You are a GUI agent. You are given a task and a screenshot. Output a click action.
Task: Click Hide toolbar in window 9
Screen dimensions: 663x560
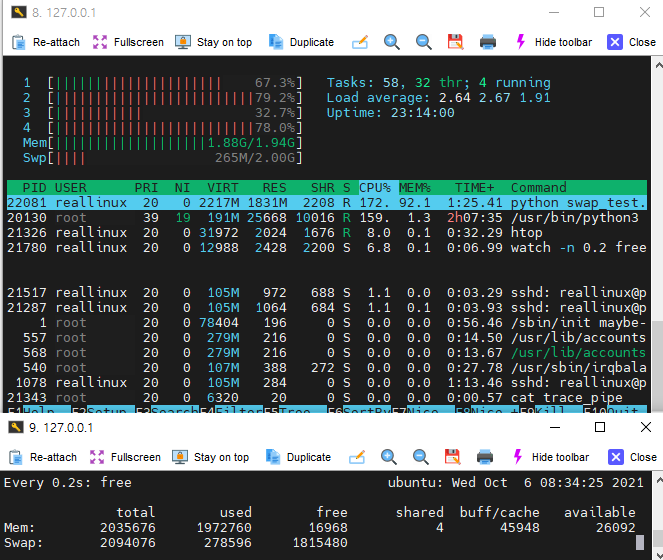click(551, 457)
